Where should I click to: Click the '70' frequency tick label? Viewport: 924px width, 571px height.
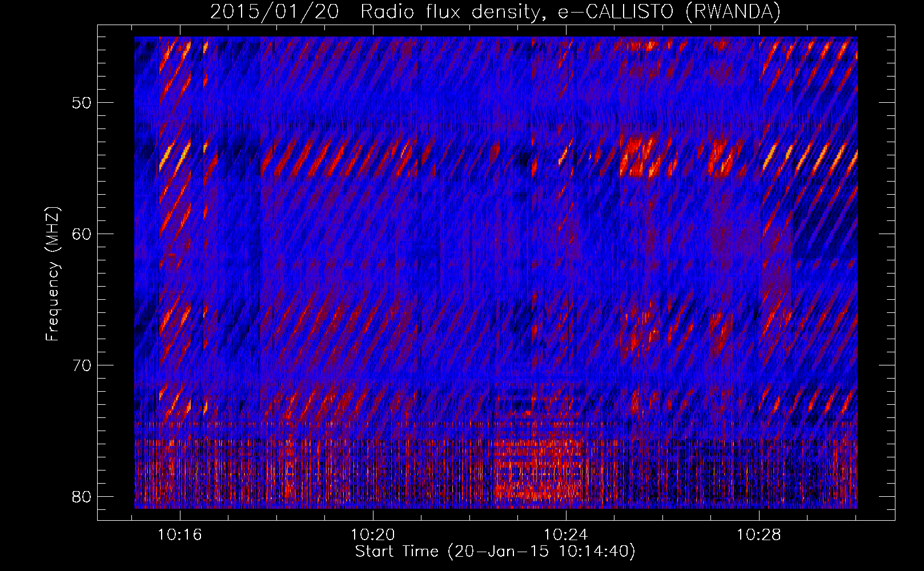tap(82, 365)
